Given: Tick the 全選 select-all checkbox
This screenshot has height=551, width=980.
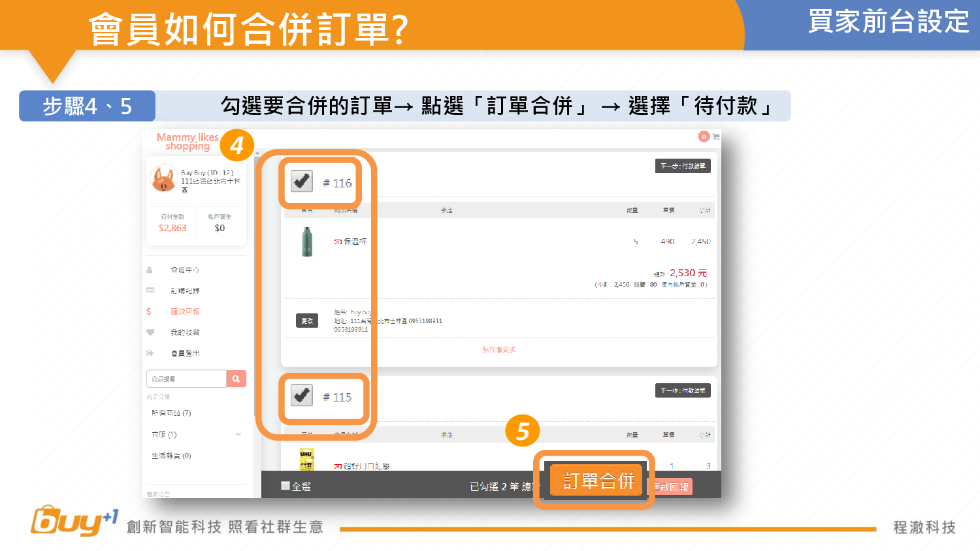Looking at the screenshot, I should tap(286, 486).
